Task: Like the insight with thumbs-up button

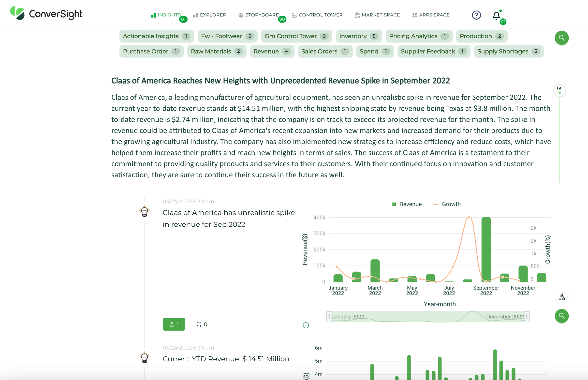Action: [174, 324]
